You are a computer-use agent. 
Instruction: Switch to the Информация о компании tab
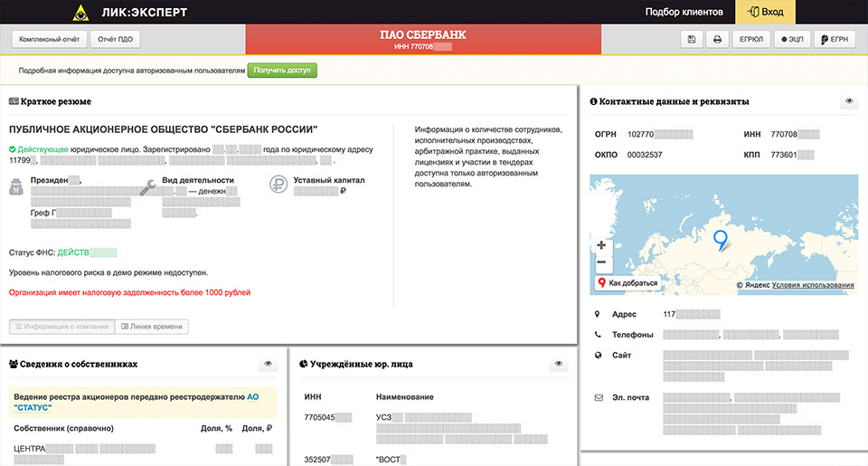point(62,327)
